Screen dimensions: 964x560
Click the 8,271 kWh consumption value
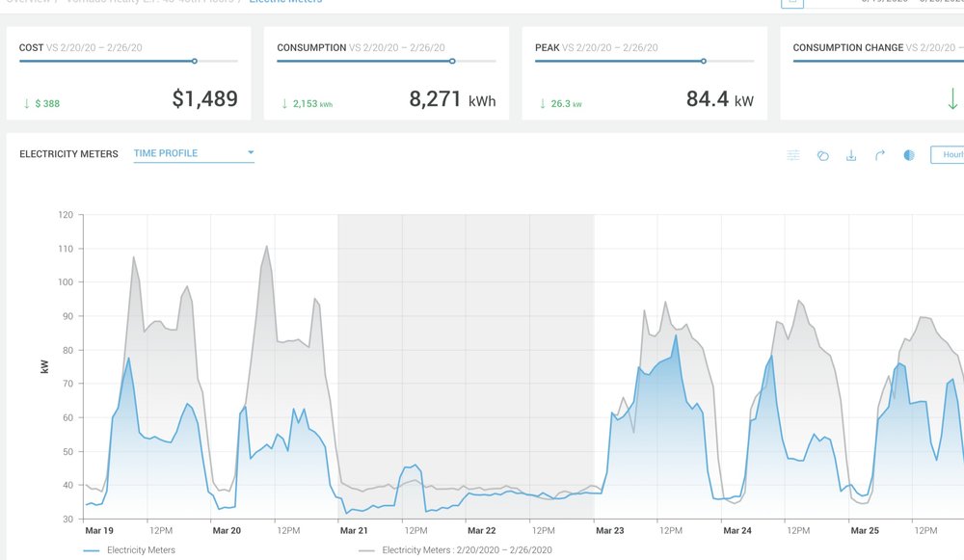point(452,99)
